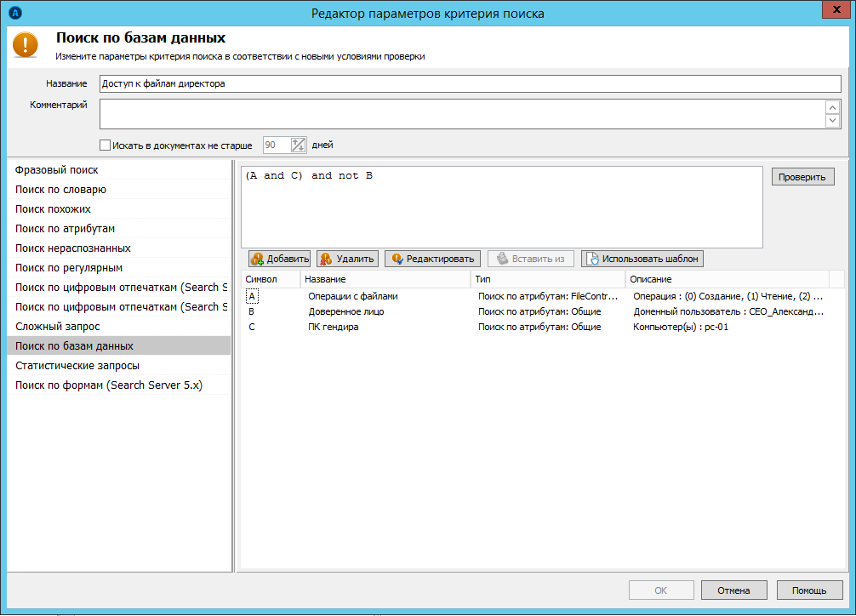The height and width of the screenshot is (616, 856).
Task: Sort table by Тип column header
Action: click(x=548, y=279)
